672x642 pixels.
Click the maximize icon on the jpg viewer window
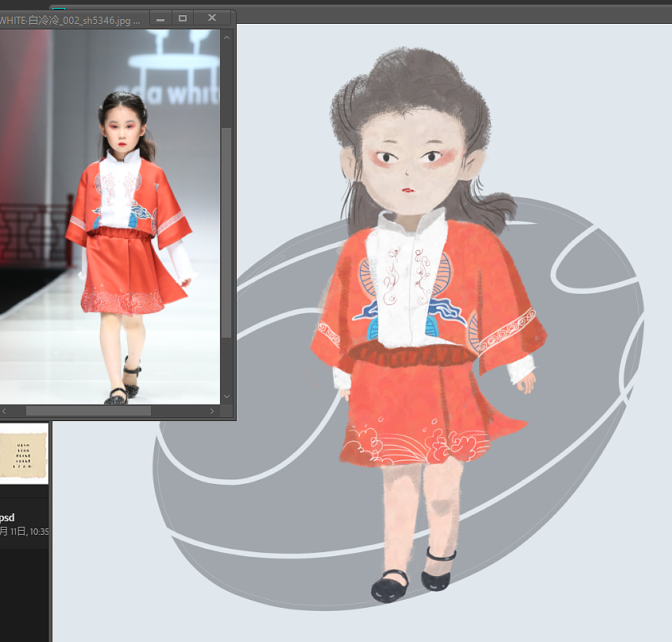184,17
